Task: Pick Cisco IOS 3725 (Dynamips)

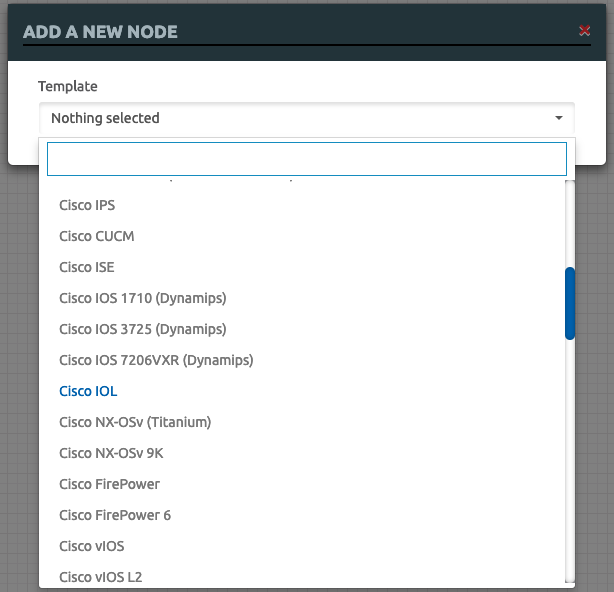Action: point(302,329)
